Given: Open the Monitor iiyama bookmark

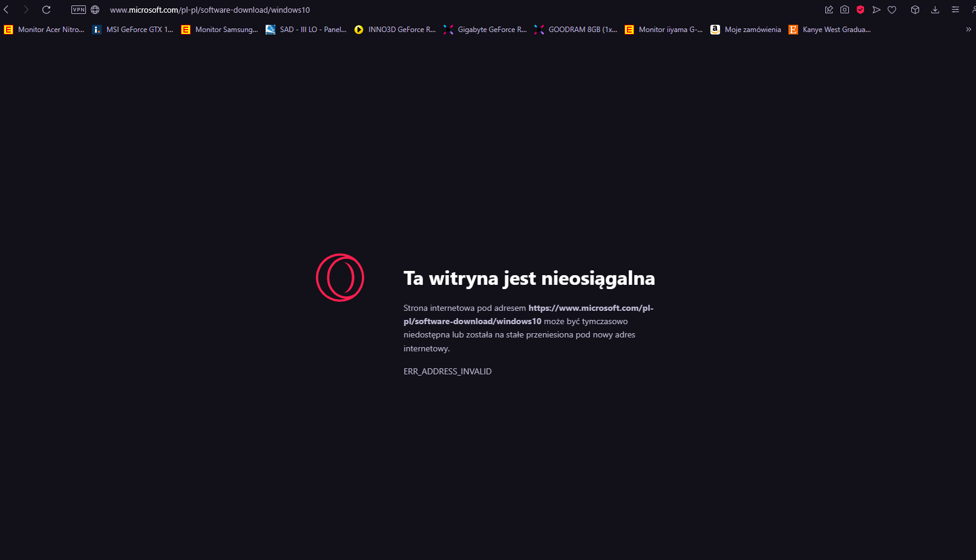Looking at the screenshot, I should (664, 29).
